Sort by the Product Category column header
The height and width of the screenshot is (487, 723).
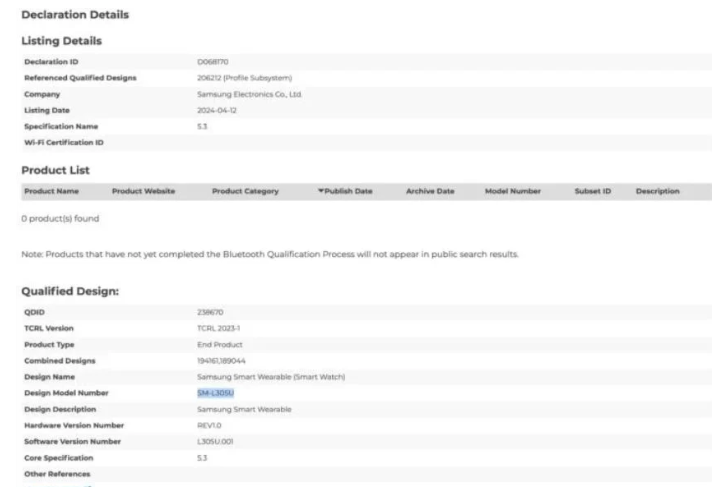tap(245, 191)
